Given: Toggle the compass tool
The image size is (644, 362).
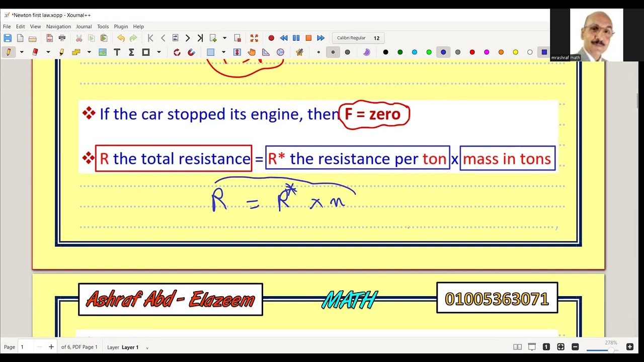Looking at the screenshot, I should 280,52.
